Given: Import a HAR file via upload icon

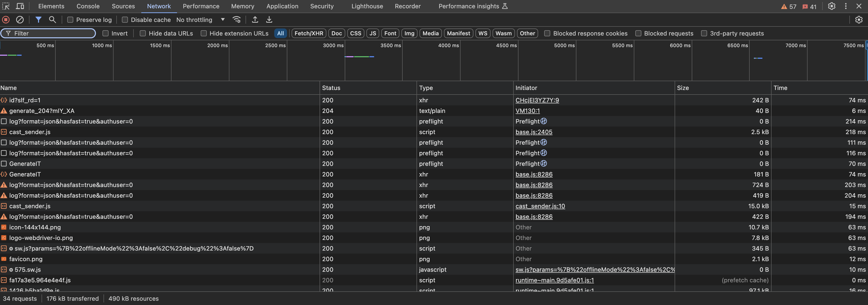Looking at the screenshot, I should 255,20.
